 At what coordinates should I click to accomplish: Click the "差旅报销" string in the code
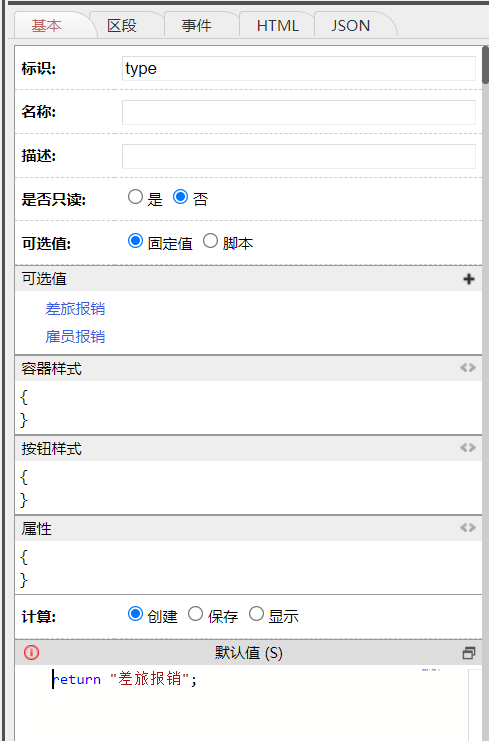tap(150, 679)
